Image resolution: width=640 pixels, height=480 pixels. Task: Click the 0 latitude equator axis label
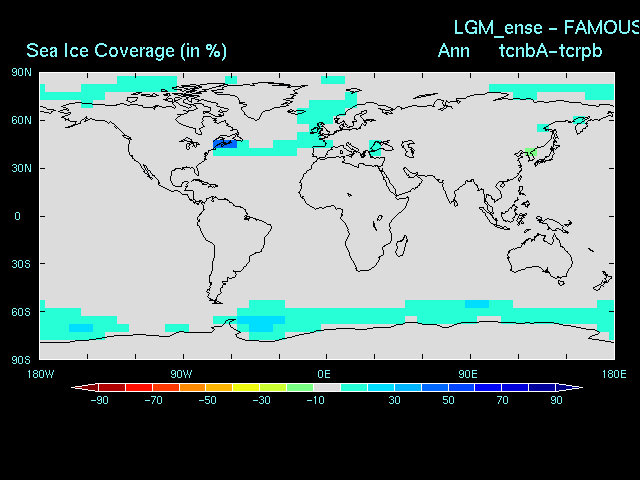[17, 216]
